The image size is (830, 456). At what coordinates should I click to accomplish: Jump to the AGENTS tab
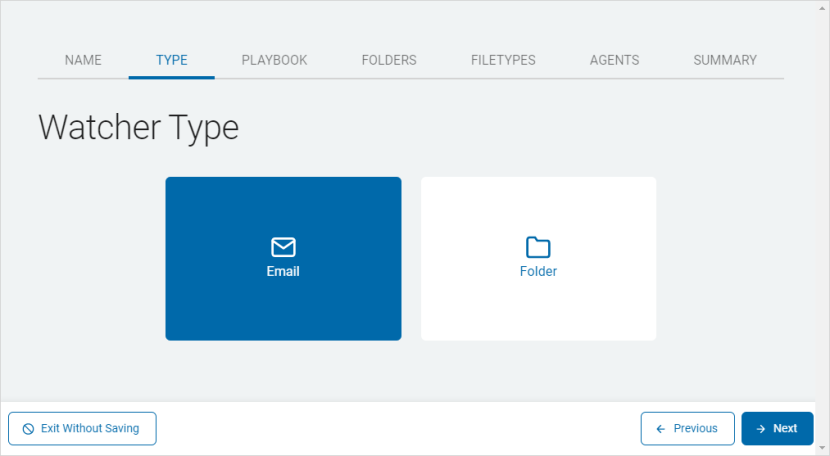tap(614, 60)
